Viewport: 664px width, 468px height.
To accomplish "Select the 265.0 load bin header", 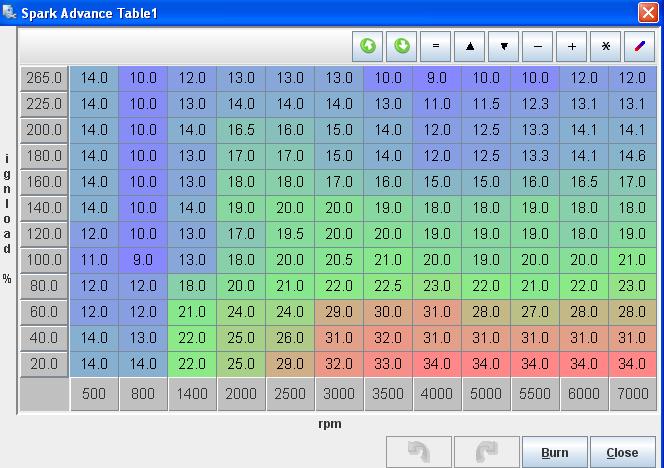I will click(44, 78).
